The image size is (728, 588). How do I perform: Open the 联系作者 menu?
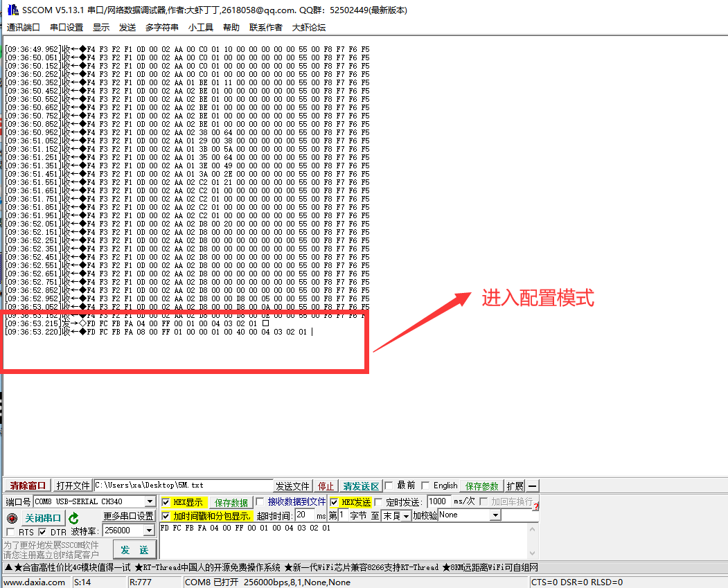(x=265, y=28)
